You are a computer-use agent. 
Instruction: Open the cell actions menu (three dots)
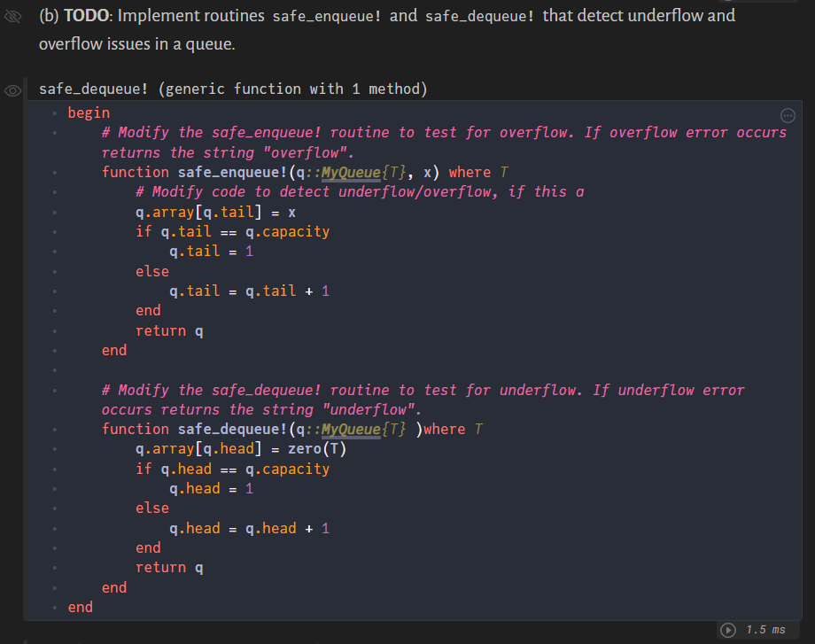[788, 115]
